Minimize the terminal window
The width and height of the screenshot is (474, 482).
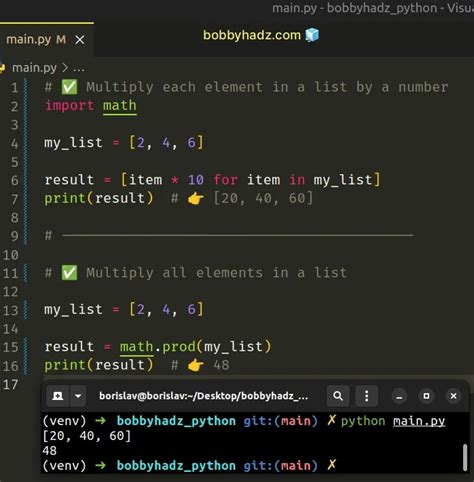click(x=399, y=396)
